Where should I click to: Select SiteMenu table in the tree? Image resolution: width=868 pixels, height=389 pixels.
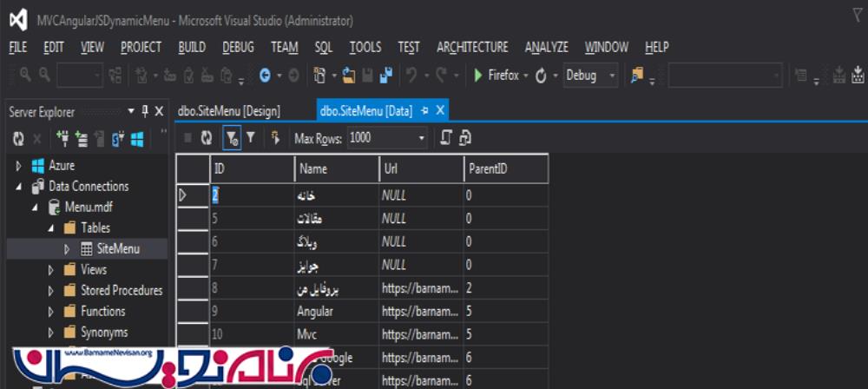[x=118, y=248]
